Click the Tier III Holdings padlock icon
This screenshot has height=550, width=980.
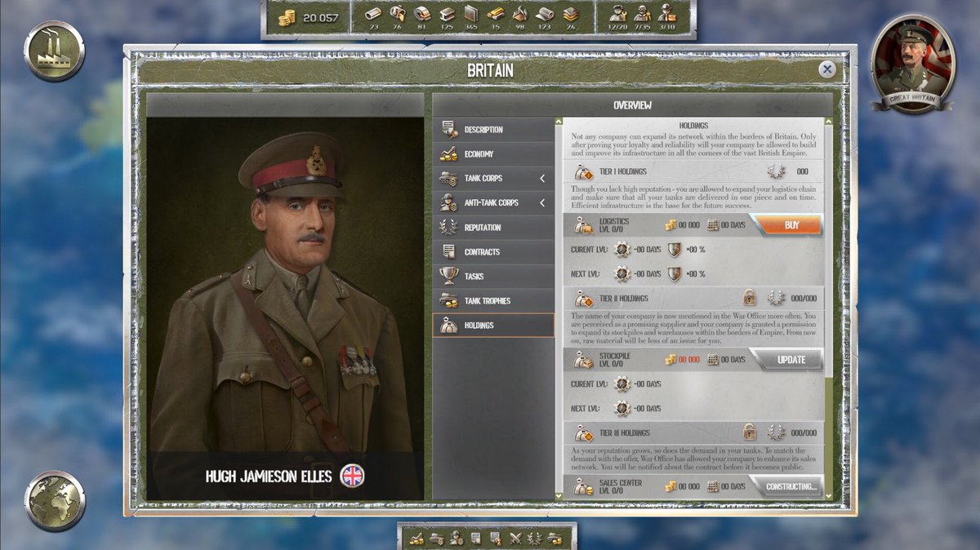coord(749,432)
